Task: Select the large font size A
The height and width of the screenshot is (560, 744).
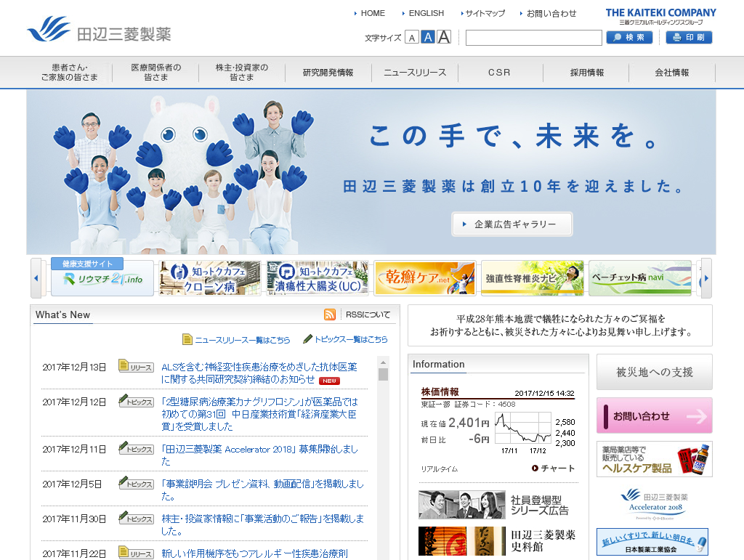Action: (444, 37)
